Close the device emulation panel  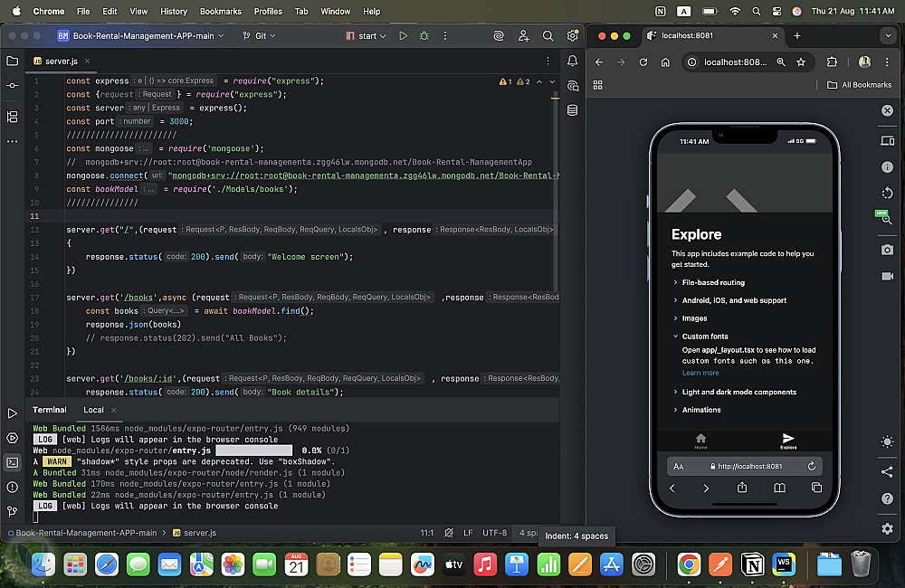[x=887, y=110]
